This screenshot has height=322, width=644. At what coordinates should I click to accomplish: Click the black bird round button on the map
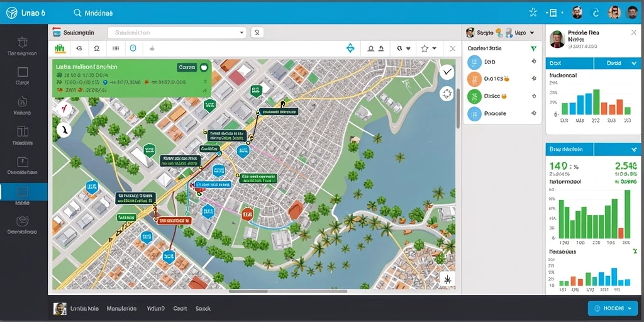[64, 130]
